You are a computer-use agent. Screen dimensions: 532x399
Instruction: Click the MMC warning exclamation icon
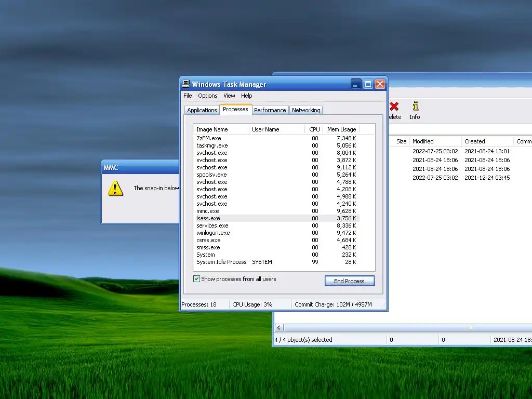click(x=115, y=188)
